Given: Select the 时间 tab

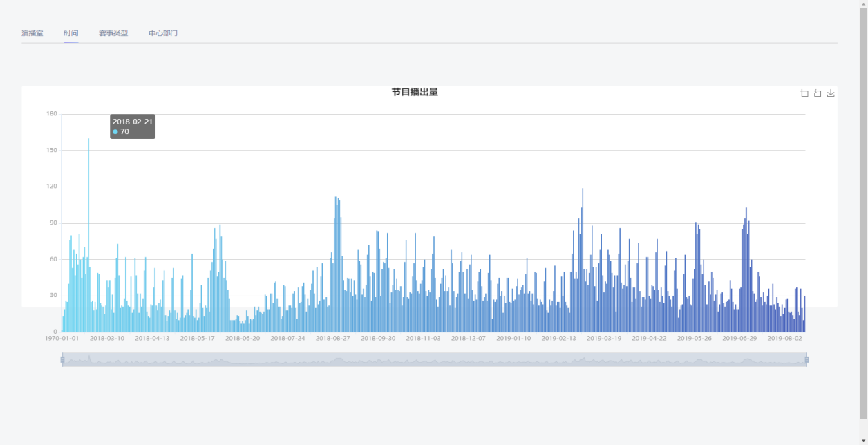Looking at the screenshot, I should coord(71,33).
